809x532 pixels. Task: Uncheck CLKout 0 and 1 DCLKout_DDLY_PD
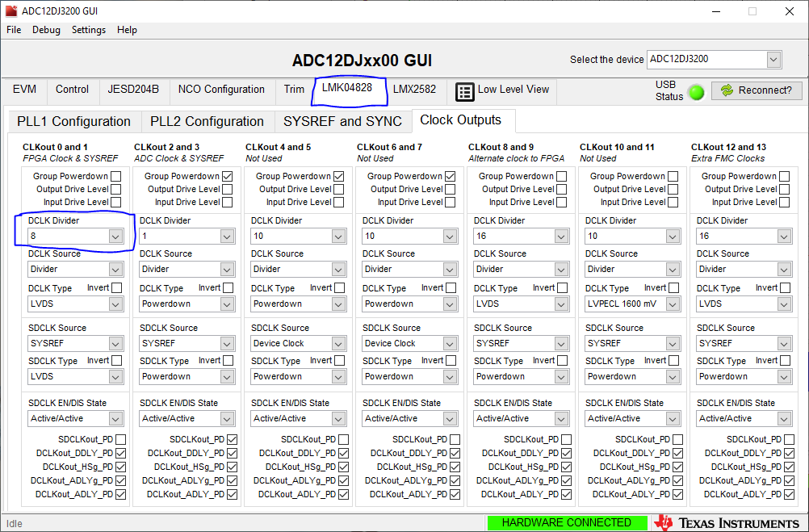tap(121, 454)
